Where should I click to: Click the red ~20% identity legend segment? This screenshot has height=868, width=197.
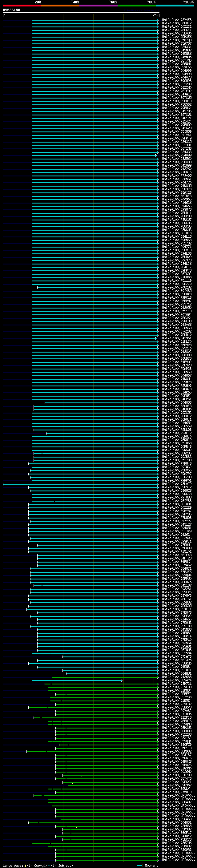pyautogui.click(x=22, y=6)
